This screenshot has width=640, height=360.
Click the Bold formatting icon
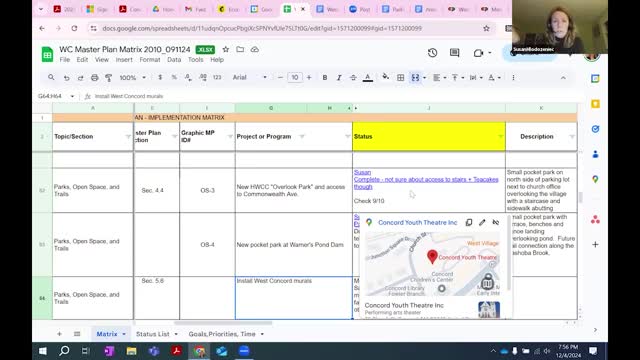pyautogui.click(x=325, y=78)
